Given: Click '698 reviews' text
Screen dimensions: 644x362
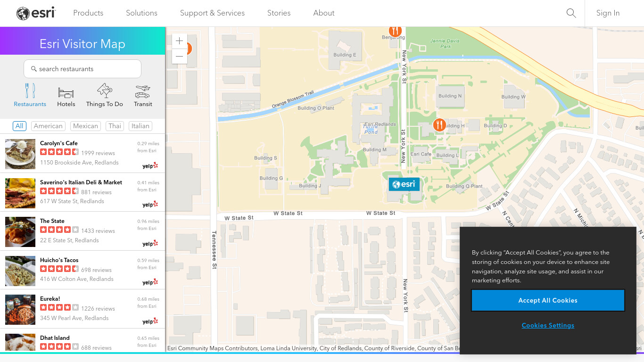Looking at the screenshot, I should (x=96, y=270).
